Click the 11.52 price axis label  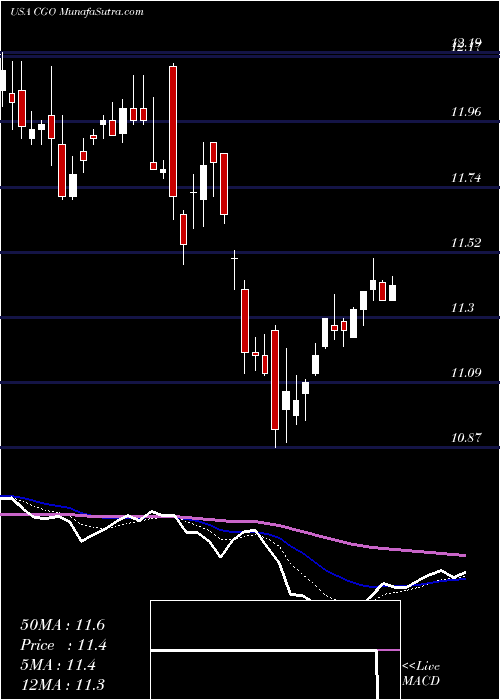click(x=466, y=243)
